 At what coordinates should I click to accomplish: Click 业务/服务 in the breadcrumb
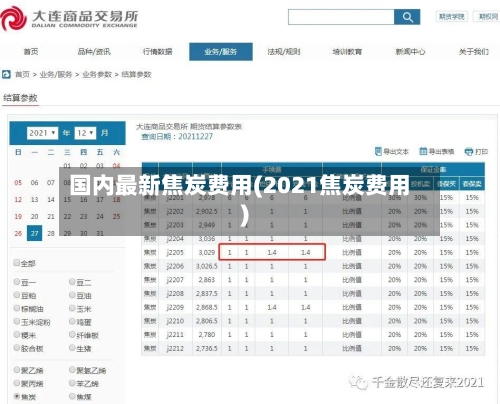[56, 74]
